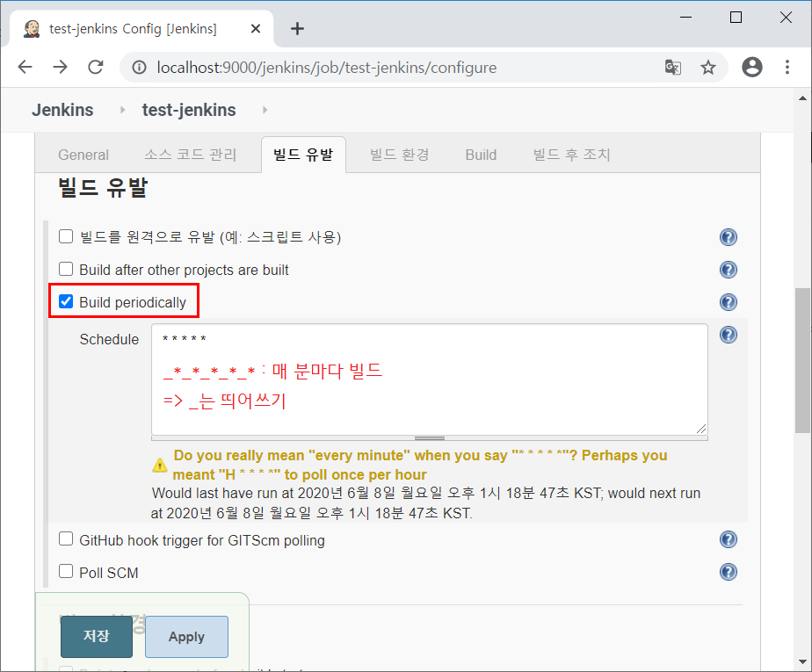The width and height of the screenshot is (812, 672).
Task: Minimize the Chrome window
Action: pyautogui.click(x=685, y=17)
